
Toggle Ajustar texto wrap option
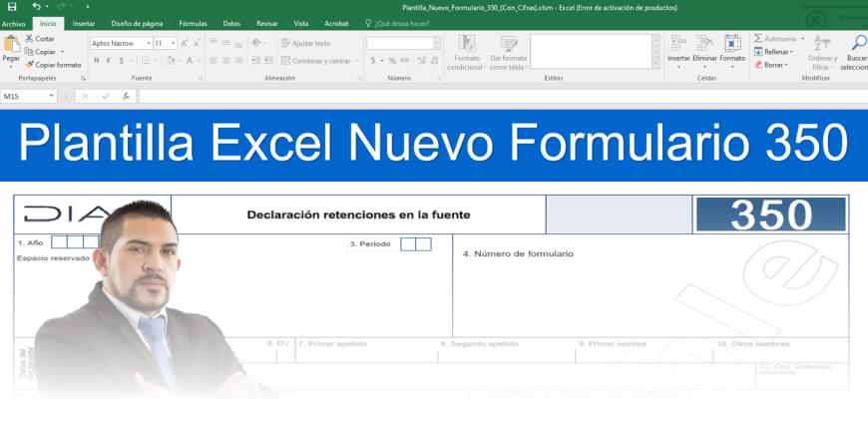(306, 43)
